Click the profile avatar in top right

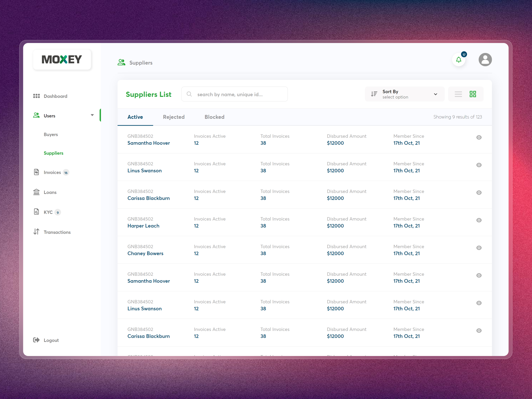click(485, 59)
